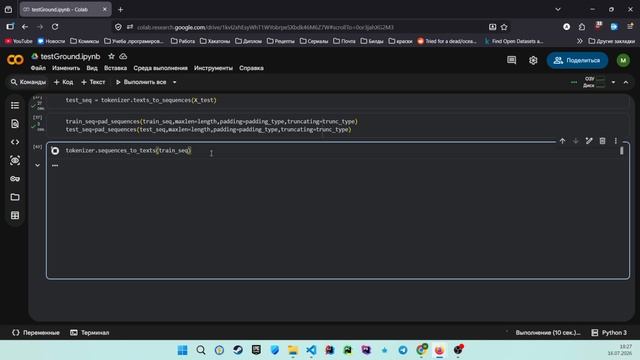Open the Среда выполнения menu

pyautogui.click(x=160, y=68)
